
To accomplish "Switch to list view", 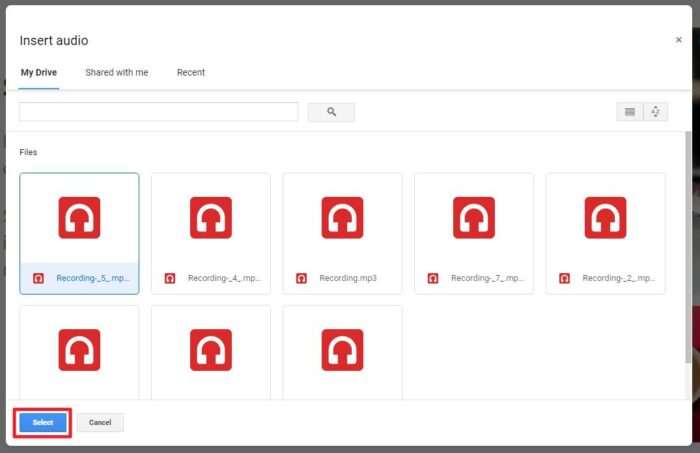I will pyautogui.click(x=630, y=112).
